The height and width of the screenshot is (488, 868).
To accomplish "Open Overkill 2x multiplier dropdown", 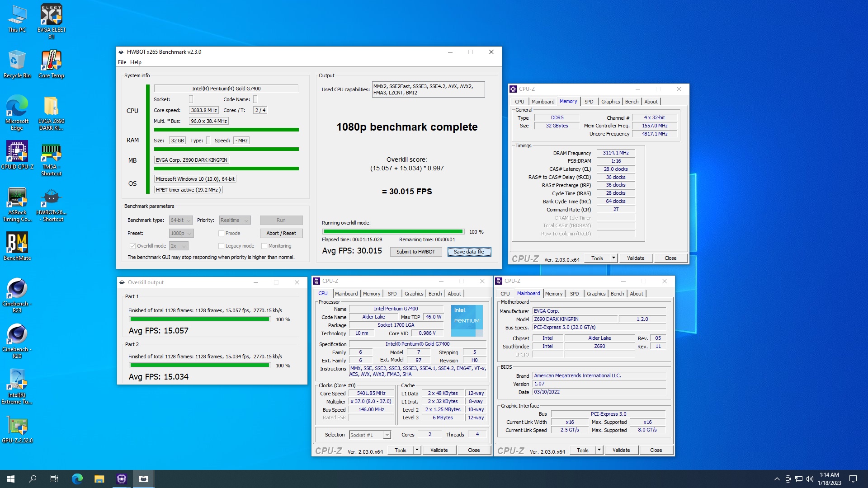I will (x=179, y=246).
